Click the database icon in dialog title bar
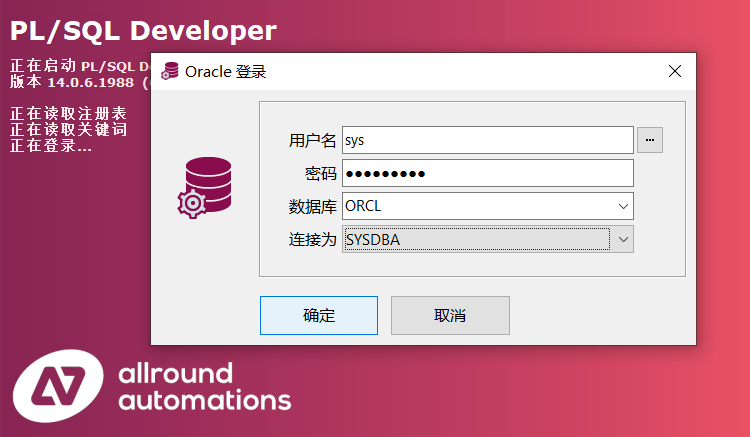This screenshot has width=750, height=437. point(169,71)
